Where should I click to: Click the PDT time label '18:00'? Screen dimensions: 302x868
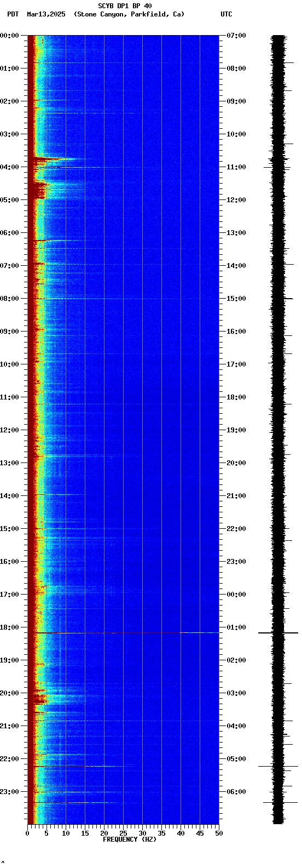pyautogui.click(x=9, y=627)
